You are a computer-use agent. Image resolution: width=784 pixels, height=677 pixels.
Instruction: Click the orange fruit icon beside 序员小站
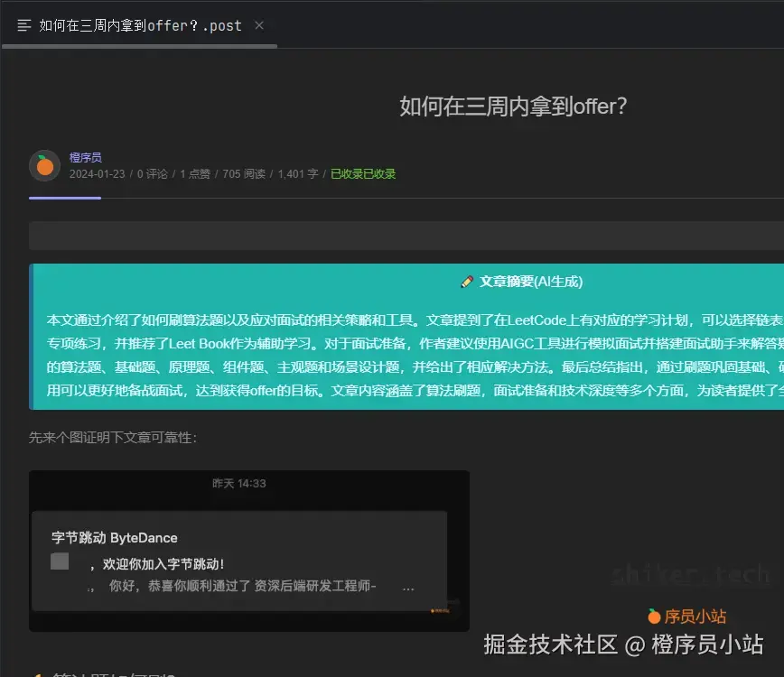(x=654, y=616)
